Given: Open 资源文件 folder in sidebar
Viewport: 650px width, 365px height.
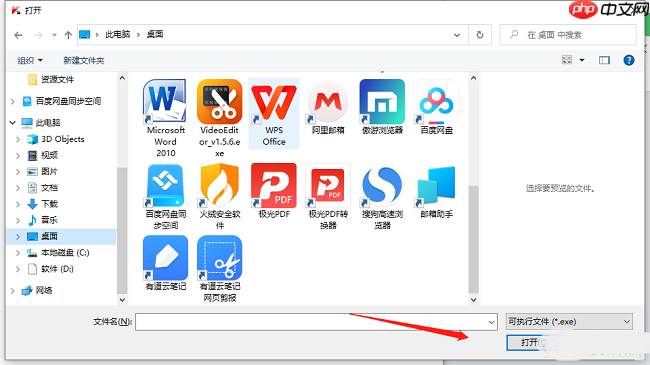Looking at the screenshot, I should click(57, 79).
